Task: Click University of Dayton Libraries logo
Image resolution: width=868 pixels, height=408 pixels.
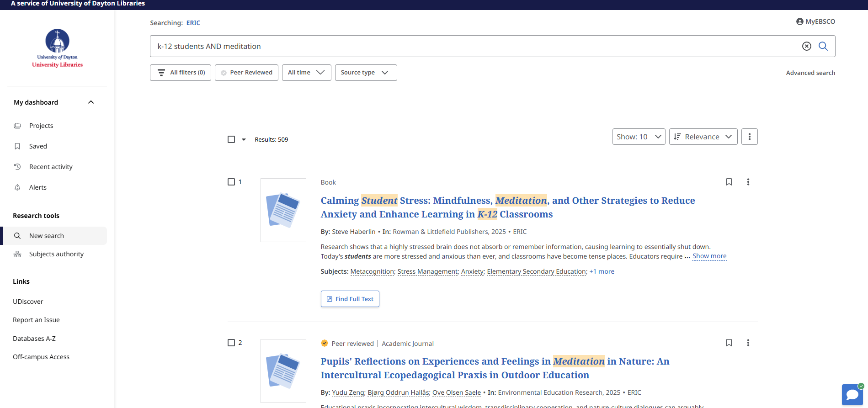Action: 58,48
